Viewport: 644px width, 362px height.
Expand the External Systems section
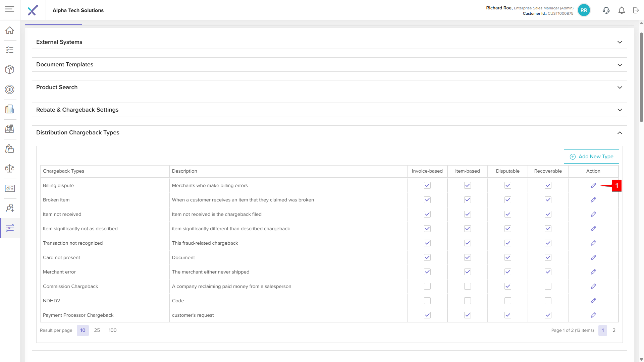click(x=620, y=42)
